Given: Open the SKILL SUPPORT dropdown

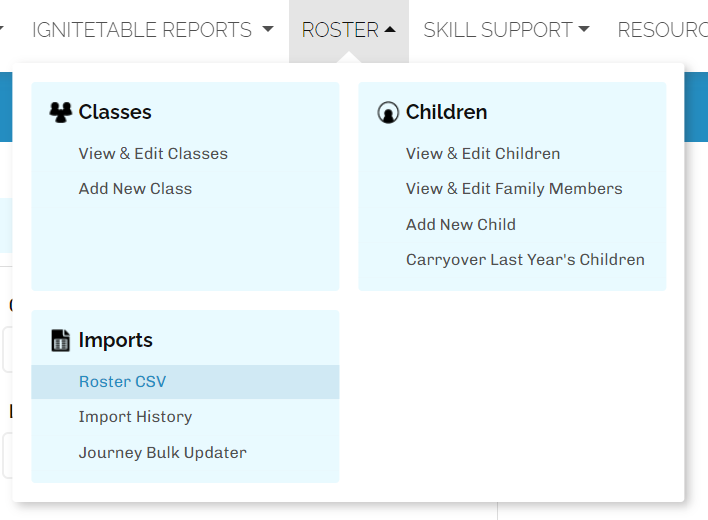Looking at the screenshot, I should point(506,30).
